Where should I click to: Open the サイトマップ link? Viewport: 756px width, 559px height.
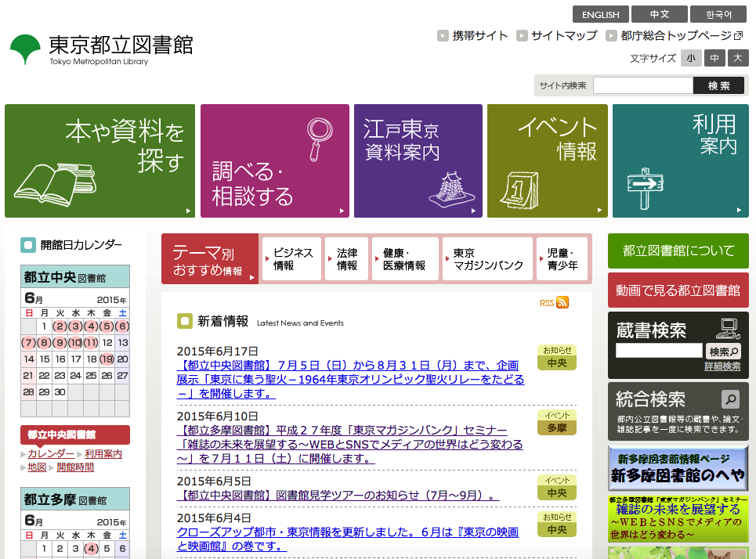click(x=563, y=35)
